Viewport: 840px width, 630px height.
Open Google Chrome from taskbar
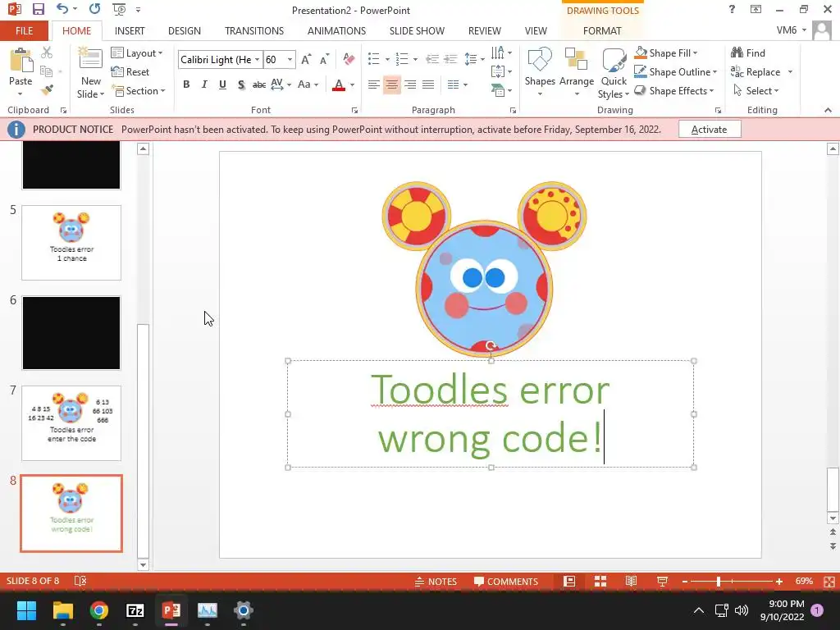(99, 610)
